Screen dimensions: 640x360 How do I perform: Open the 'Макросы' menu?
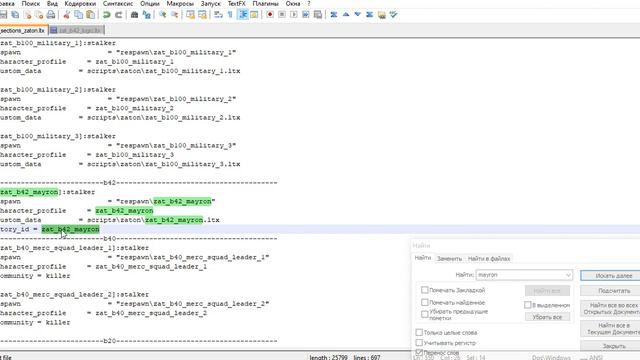pos(180,4)
